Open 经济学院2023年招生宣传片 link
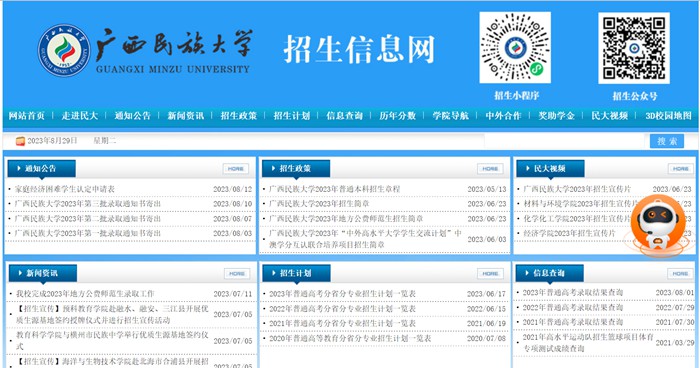The image size is (700, 368). point(569,234)
